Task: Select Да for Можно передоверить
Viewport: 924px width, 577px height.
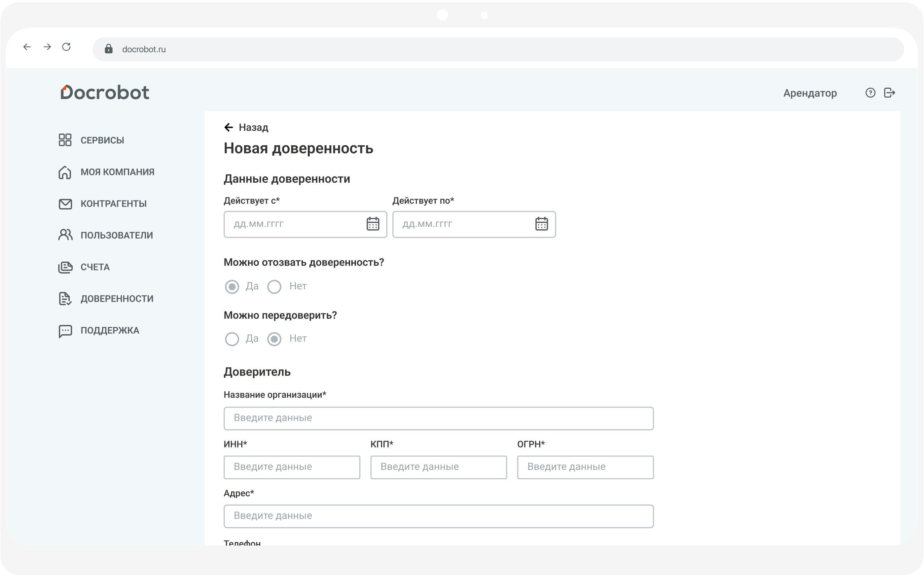Action: point(232,339)
